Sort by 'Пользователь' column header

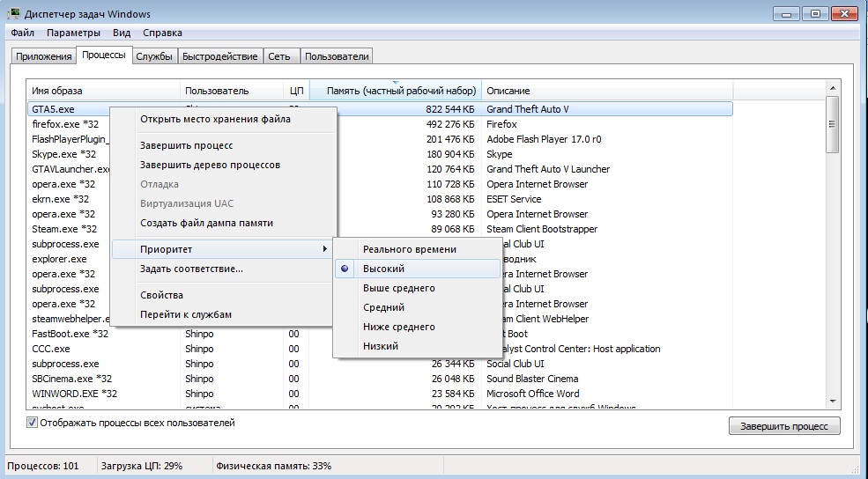(232, 91)
